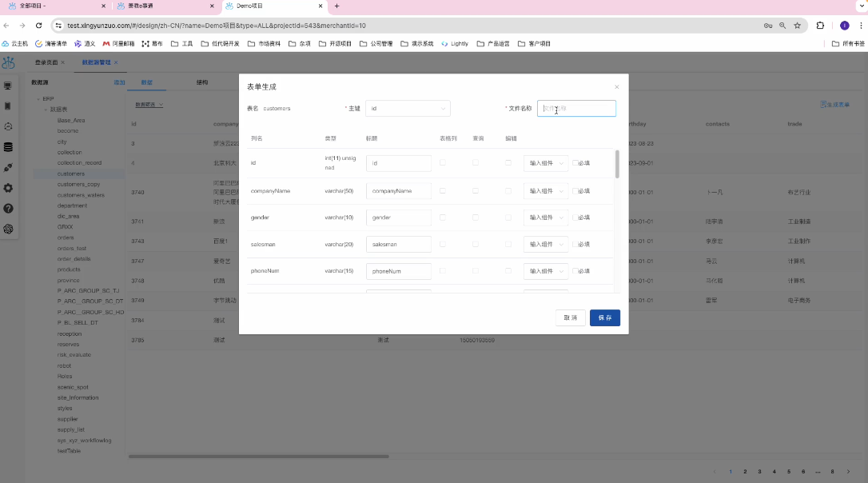
Task: Bookmark this page with the star icon
Action: pyautogui.click(x=797, y=26)
